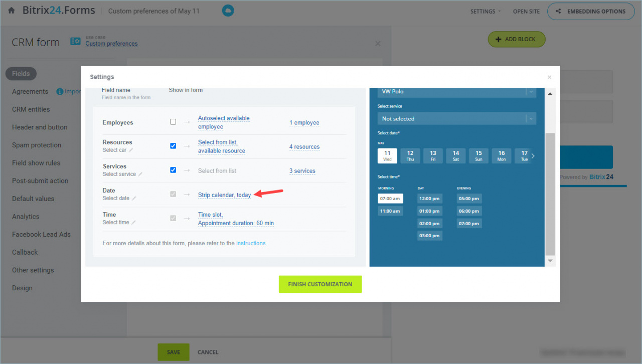The image size is (642, 364).
Task: Open the Fields section
Action: 21,73
